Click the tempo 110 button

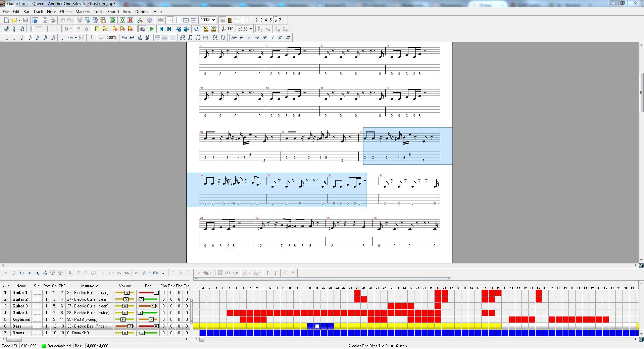228,29
